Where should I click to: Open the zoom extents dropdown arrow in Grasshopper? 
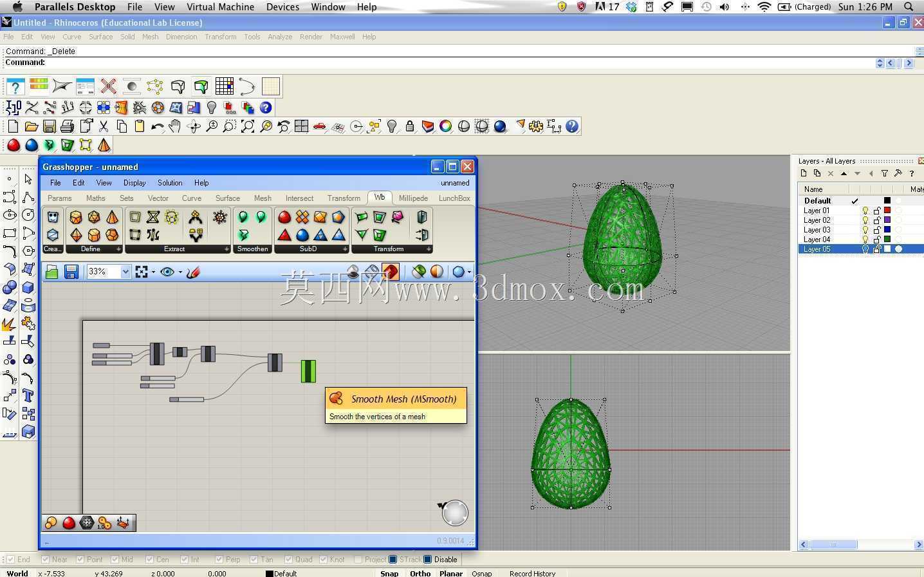tap(153, 272)
